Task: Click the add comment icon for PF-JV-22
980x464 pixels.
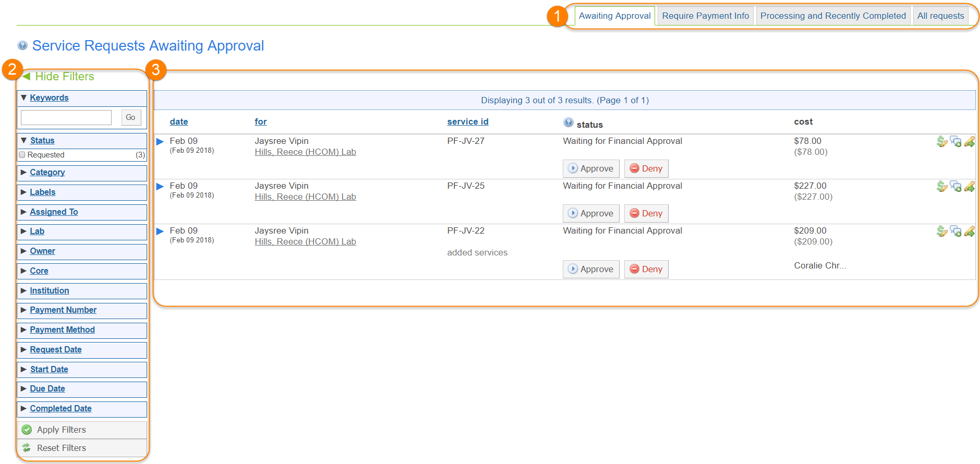Action: pyautogui.click(x=955, y=231)
